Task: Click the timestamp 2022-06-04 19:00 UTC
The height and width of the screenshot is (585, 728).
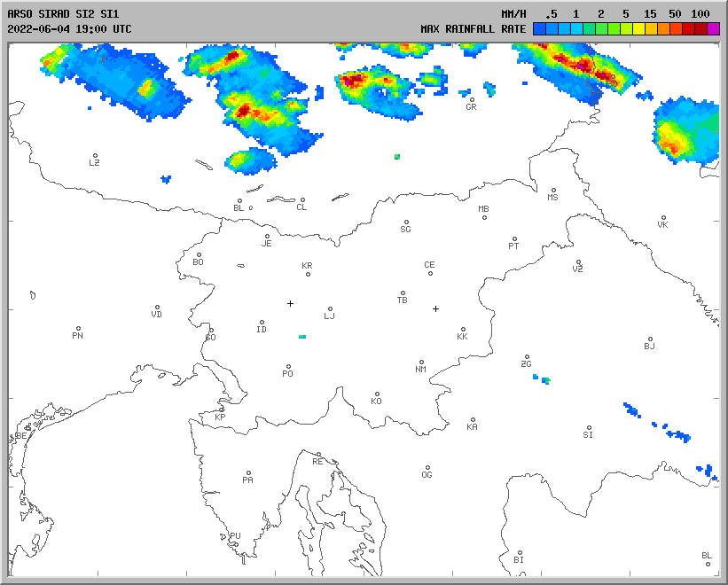Action: (x=69, y=28)
